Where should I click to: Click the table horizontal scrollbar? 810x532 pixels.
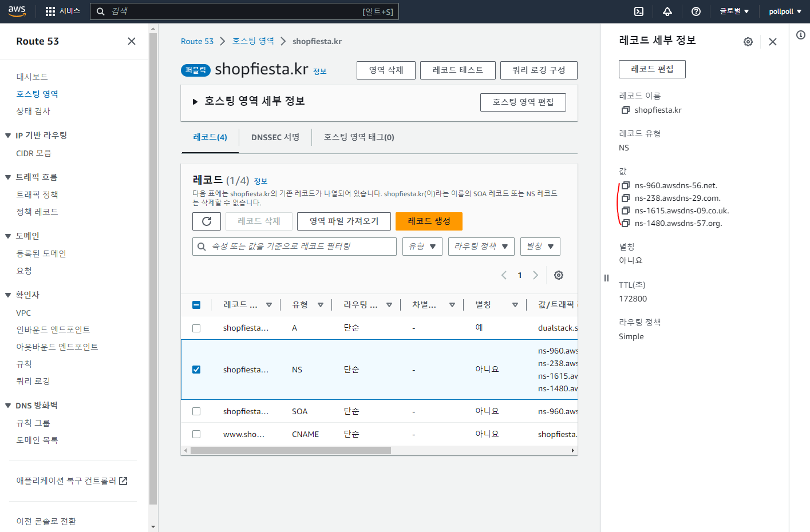[291, 451]
